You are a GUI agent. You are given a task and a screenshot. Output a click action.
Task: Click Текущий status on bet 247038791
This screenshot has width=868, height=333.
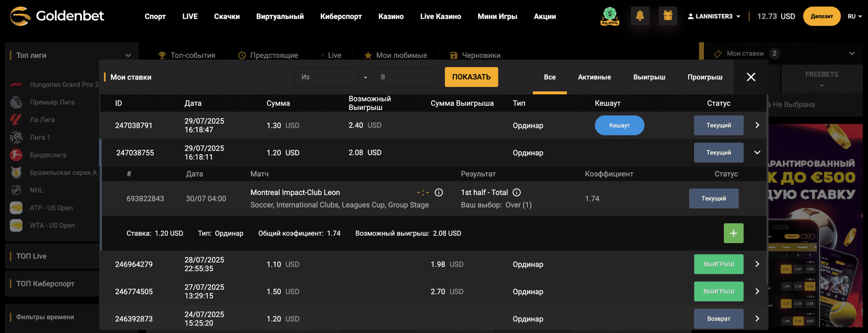[x=719, y=126]
